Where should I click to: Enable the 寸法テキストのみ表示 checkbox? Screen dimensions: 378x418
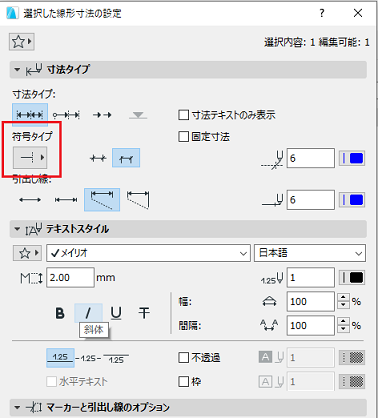coord(184,115)
